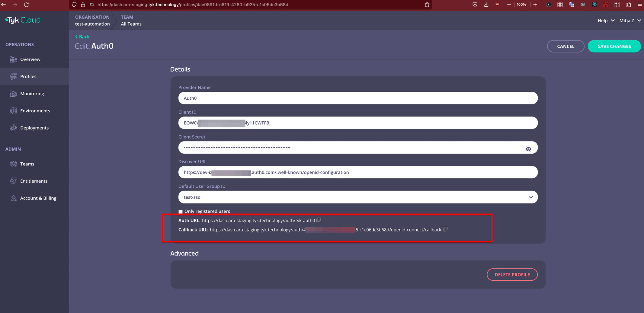Open Environments in the sidebar
Screen dimensions: 644x313
(x=35, y=110)
